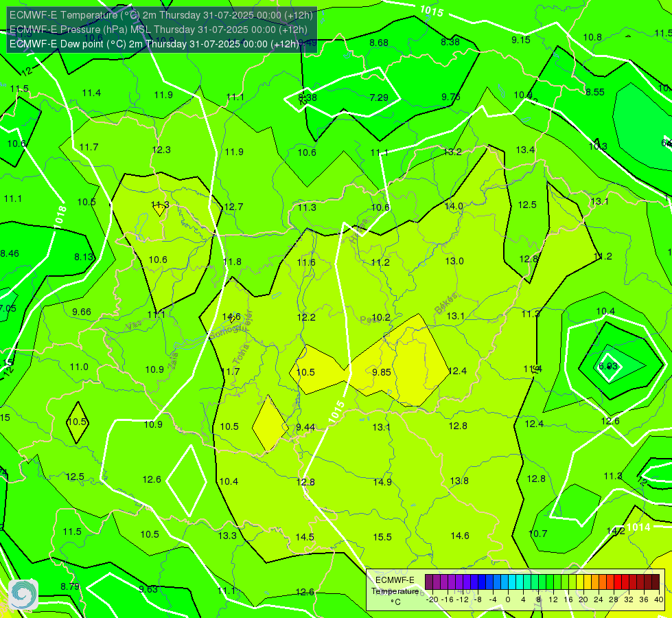Screen dimensions: 672x618
Task: Click the 9.66 temperature value
Action: pos(82,312)
